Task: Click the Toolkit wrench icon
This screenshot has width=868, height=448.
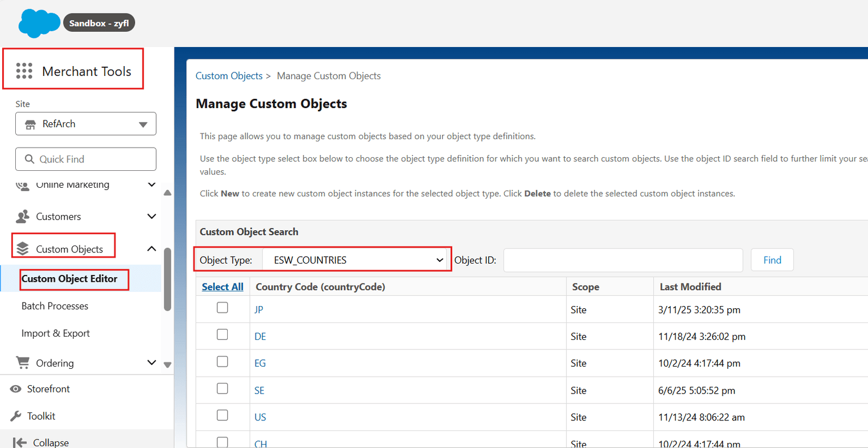Action: coord(16,416)
